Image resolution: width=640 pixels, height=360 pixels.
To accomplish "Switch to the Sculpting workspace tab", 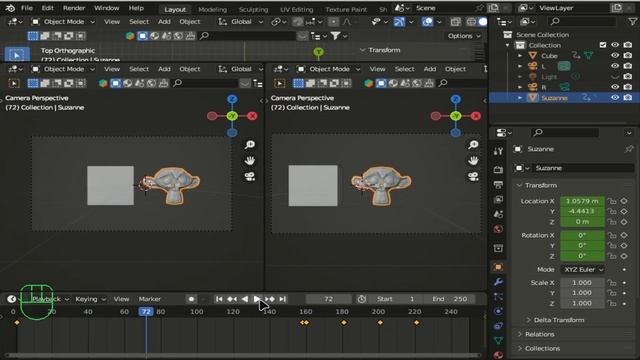I will pos(253,9).
